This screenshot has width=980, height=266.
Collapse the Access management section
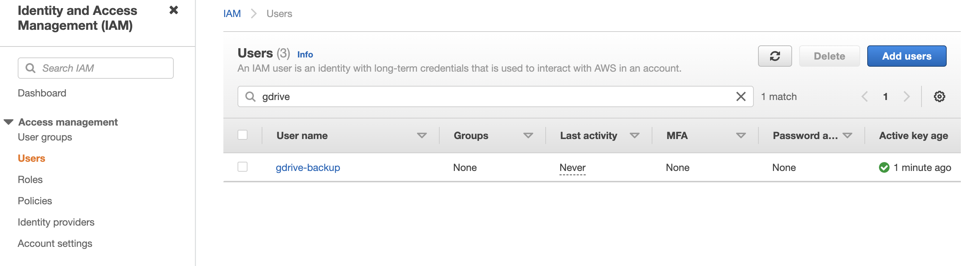[9, 122]
